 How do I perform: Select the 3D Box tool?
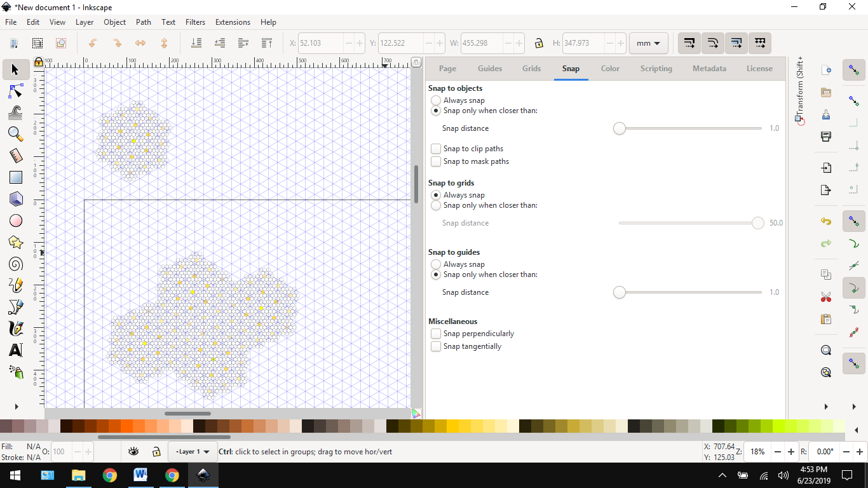click(16, 199)
